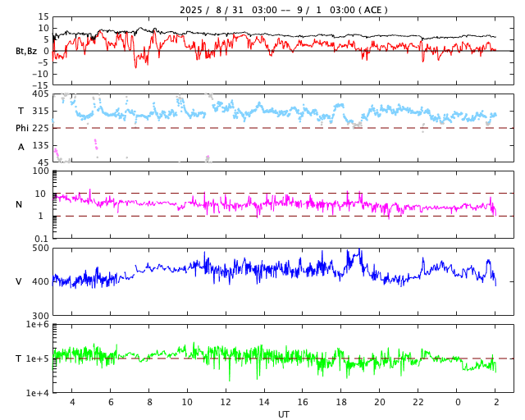Screen dimensions: 525x420
Task: Click the 1e+6 tick on the temperature axis
Action: coord(38,324)
